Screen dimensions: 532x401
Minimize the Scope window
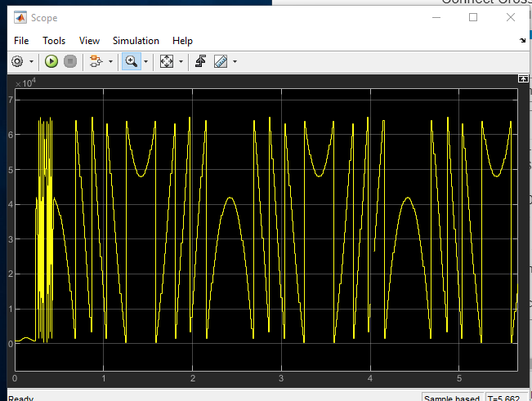tap(436, 17)
